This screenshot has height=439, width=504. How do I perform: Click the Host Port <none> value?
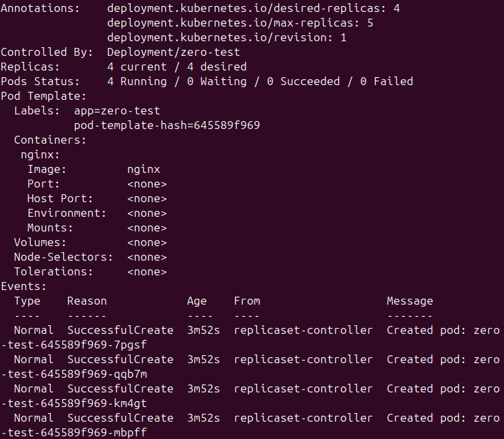[x=147, y=198]
